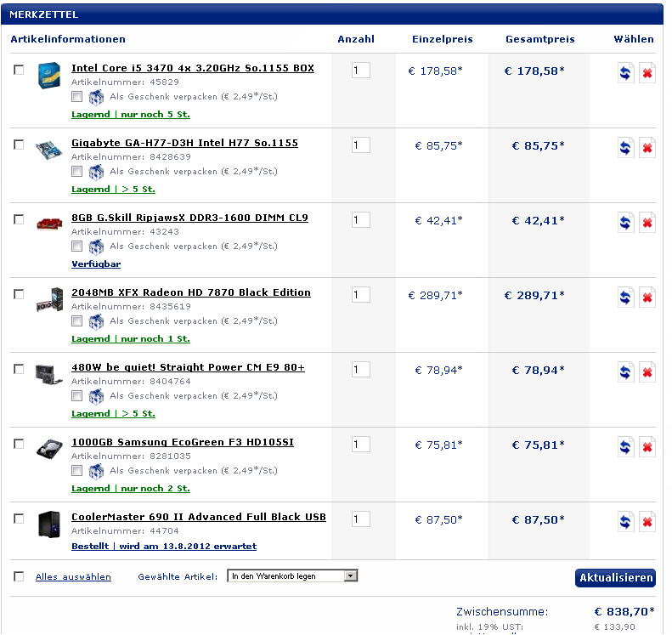
Task: Click refresh icon for be quiet! Straight Power row
Action: (626, 372)
